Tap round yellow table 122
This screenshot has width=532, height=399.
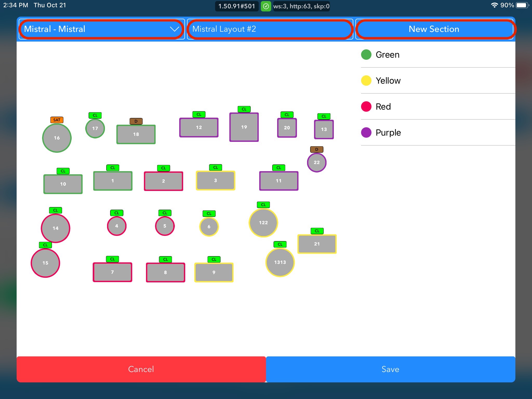[x=263, y=223]
